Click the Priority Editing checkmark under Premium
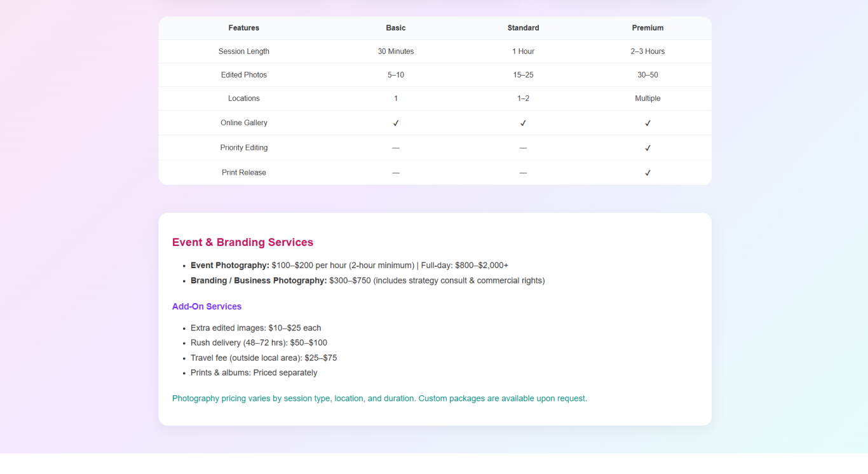Image resolution: width=868 pixels, height=474 pixels. click(648, 148)
